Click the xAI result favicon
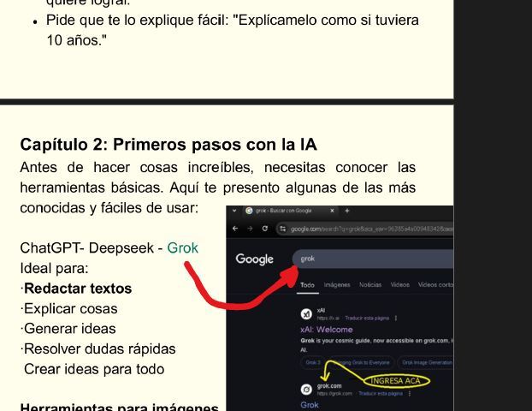Viewport: 532px width, 411px height. (x=306, y=314)
